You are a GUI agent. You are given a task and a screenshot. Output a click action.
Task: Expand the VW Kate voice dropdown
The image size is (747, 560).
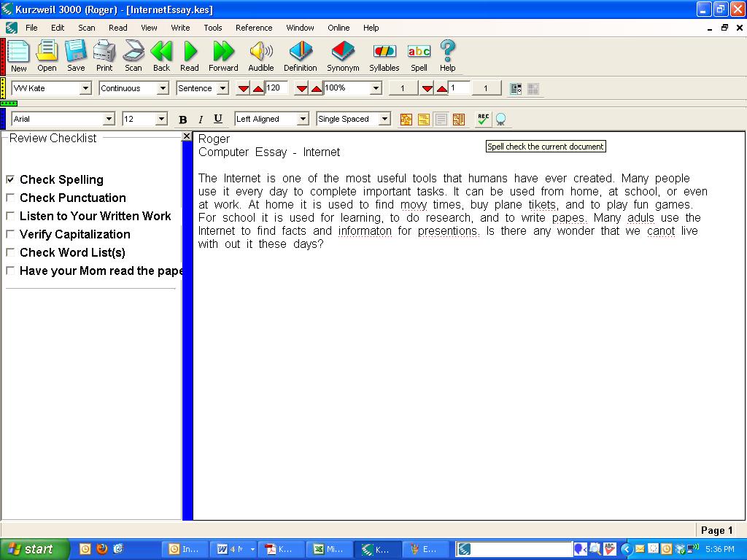tap(85, 88)
